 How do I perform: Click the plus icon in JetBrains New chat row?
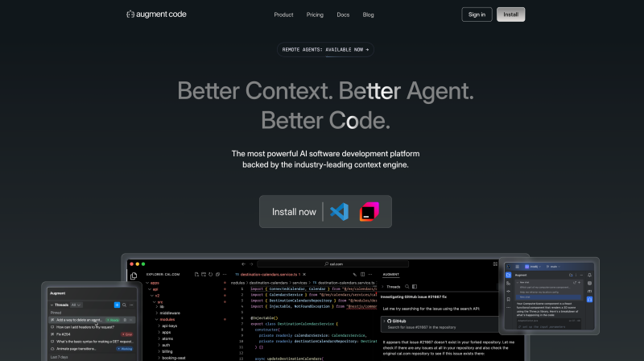click(x=579, y=283)
